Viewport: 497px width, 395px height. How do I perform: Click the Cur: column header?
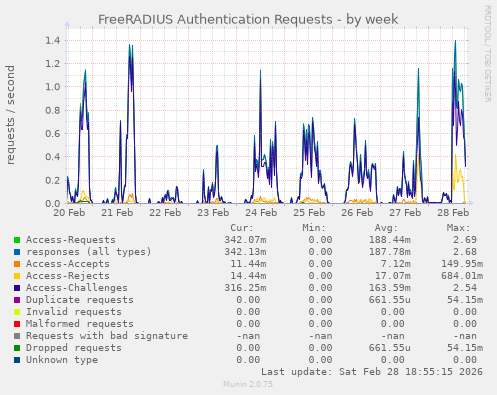pos(242,228)
